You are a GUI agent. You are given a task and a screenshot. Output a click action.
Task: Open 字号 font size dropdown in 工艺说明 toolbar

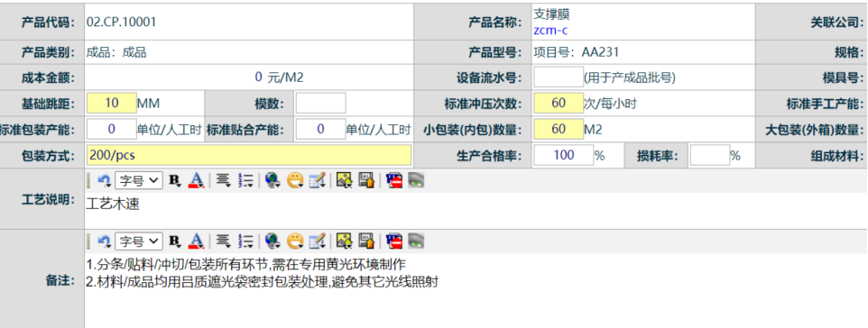[x=138, y=179]
